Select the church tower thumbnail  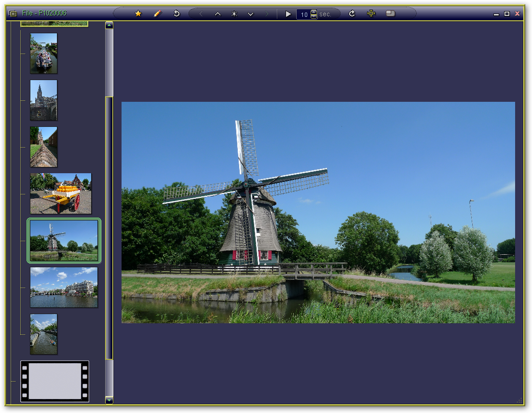click(x=44, y=100)
